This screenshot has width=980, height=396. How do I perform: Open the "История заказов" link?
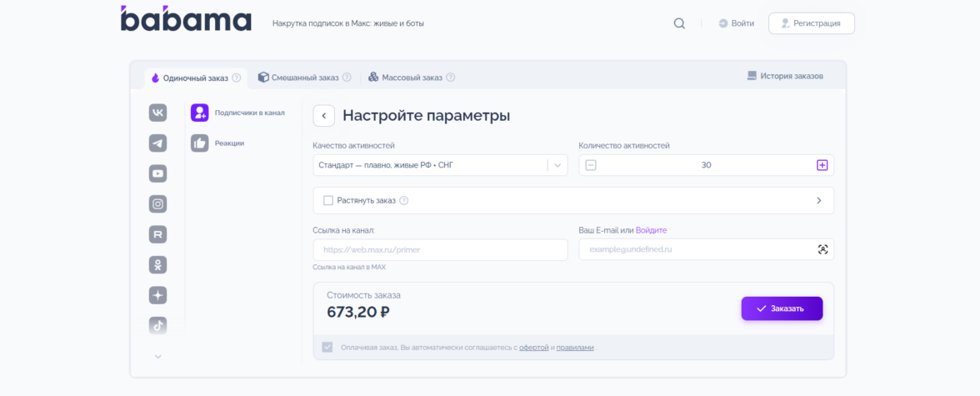785,76
